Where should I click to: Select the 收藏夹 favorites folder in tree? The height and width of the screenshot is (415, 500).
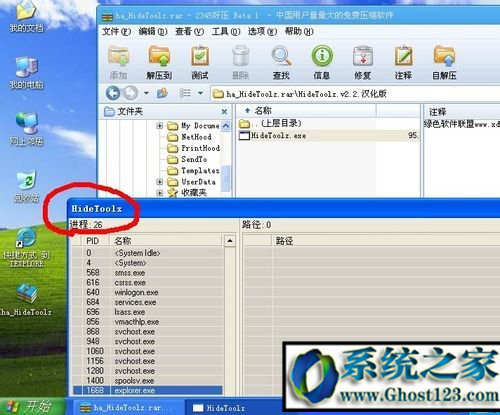[x=187, y=193]
